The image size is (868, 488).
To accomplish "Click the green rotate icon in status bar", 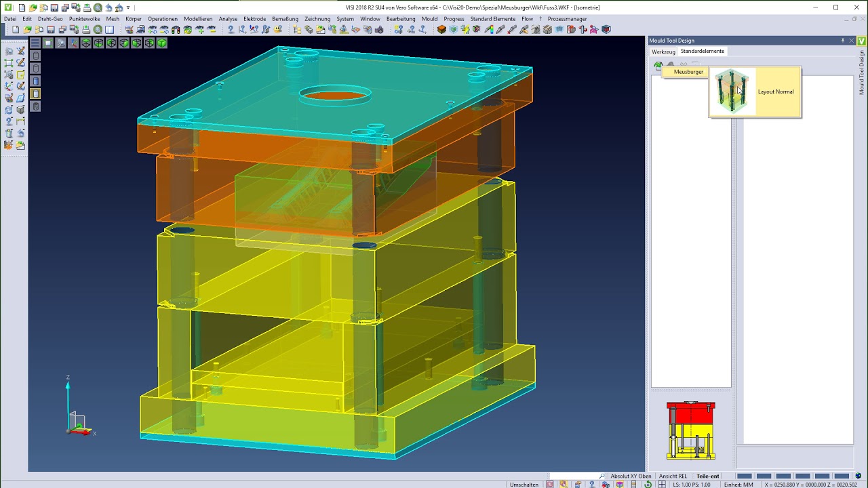I will tap(648, 484).
